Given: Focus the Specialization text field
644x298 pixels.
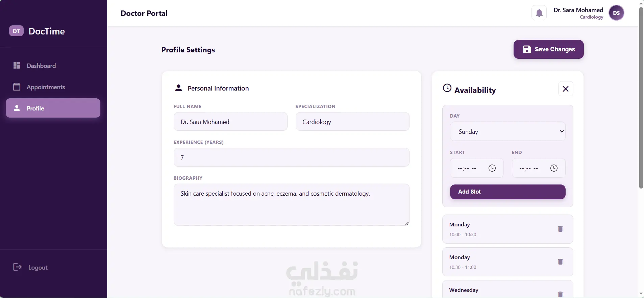Looking at the screenshot, I should pos(352,122).
